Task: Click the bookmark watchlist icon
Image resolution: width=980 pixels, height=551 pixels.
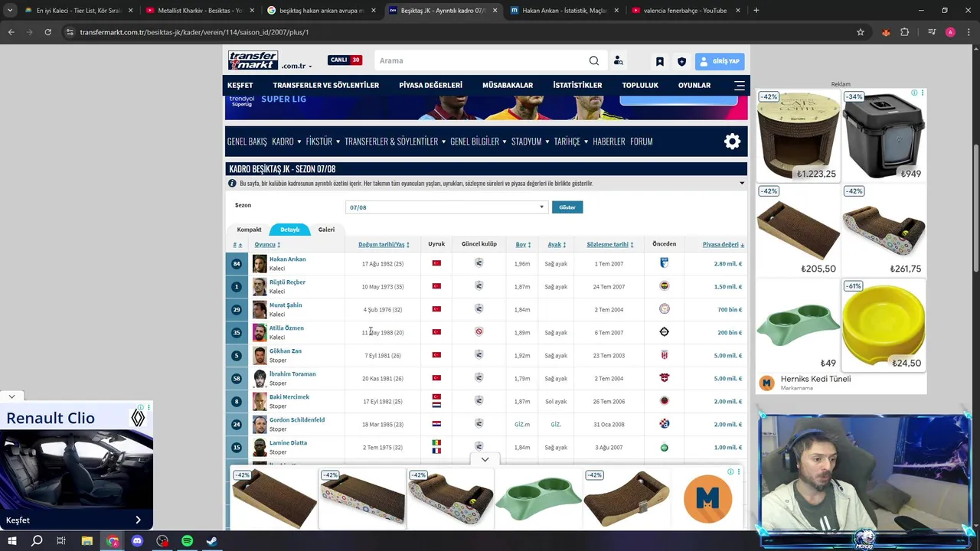Action: click(x=660, y=61)
